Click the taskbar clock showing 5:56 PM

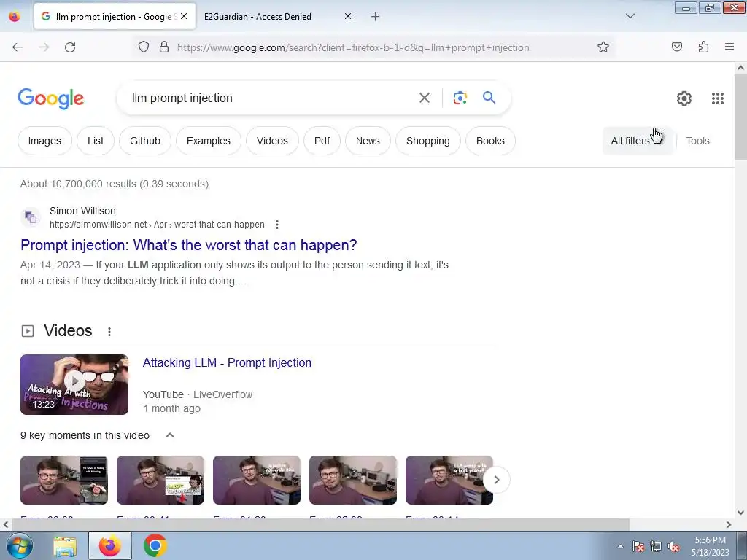(710, 546)
